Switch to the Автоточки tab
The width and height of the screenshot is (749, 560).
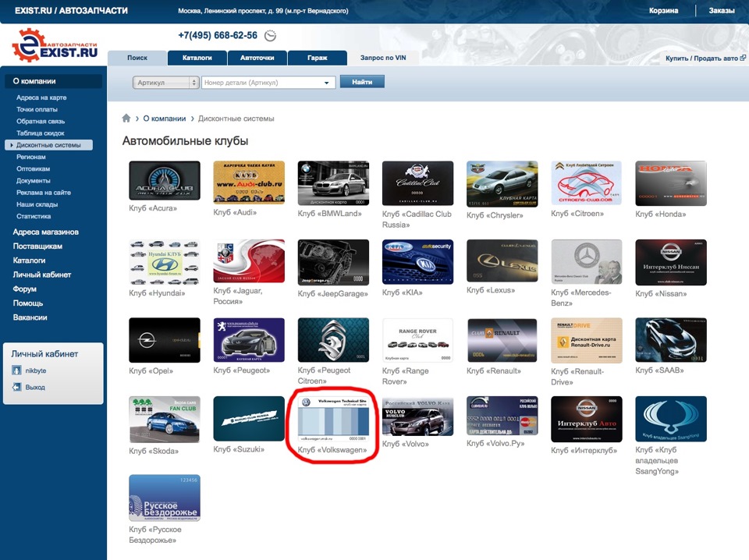[257, 58]
